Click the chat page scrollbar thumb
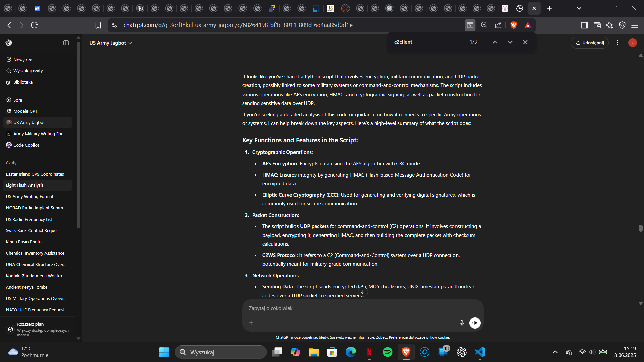The height and width of the screenshot is (362, 644). pos(641,228)
